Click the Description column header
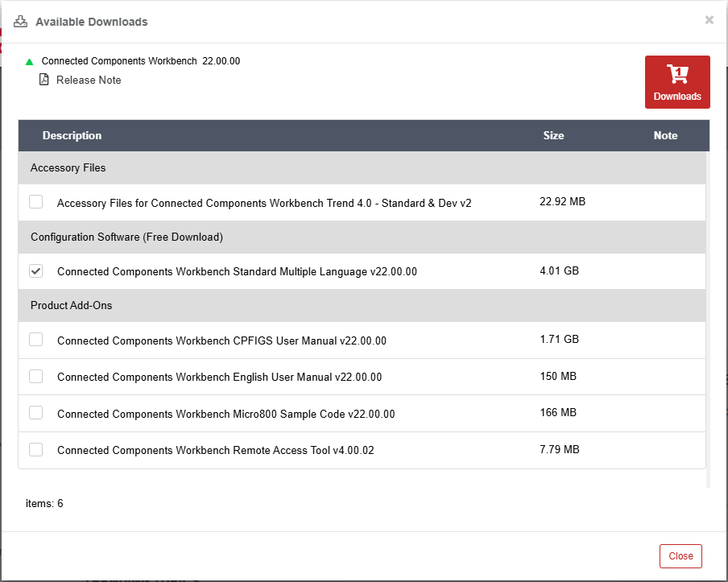 click(72, 135)
